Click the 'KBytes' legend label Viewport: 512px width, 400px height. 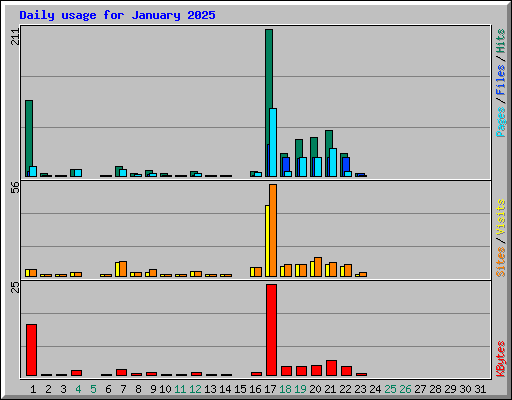(x=501, y=359)
